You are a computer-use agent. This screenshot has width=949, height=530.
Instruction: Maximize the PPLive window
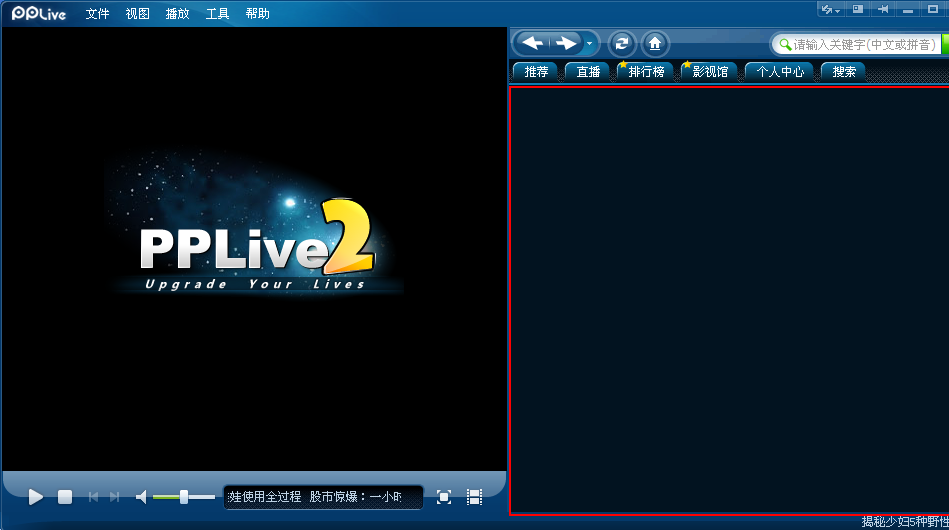point(933,9)
